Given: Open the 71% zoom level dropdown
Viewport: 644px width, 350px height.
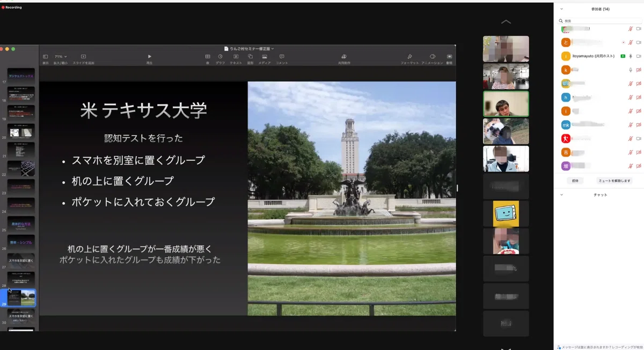Looking at the screenshot, I should (60, 56).
